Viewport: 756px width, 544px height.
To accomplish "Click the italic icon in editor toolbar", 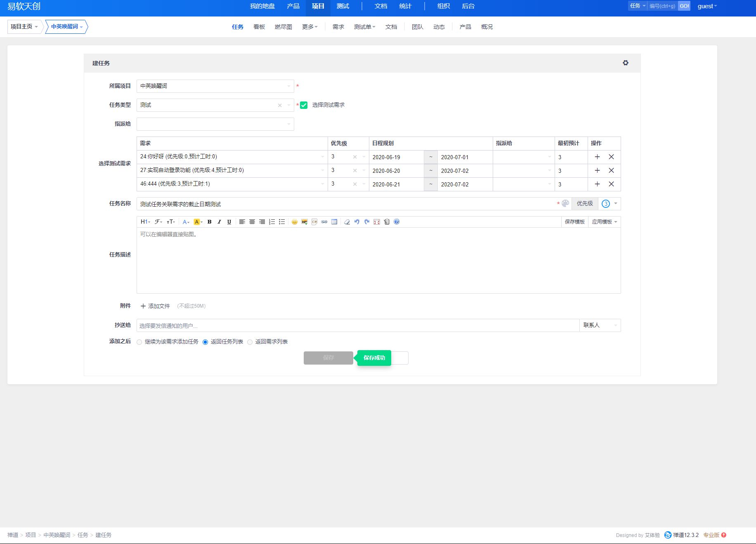I will click(x=219, y=222).
